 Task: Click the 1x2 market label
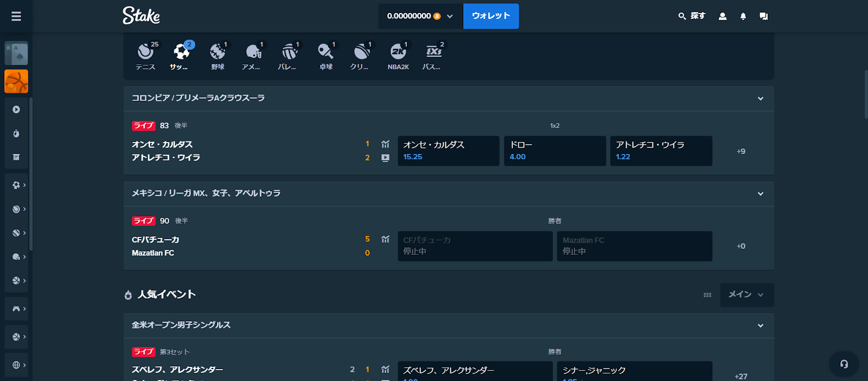click(x=555, y=126)
